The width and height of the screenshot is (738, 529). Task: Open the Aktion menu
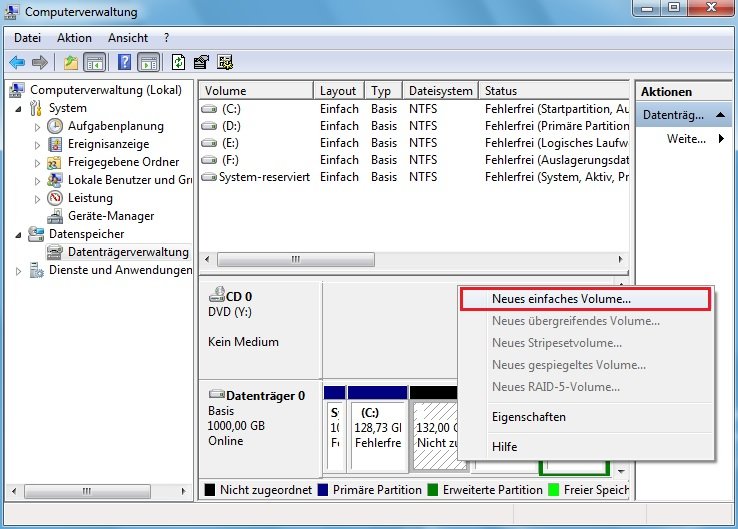(74, 38)
